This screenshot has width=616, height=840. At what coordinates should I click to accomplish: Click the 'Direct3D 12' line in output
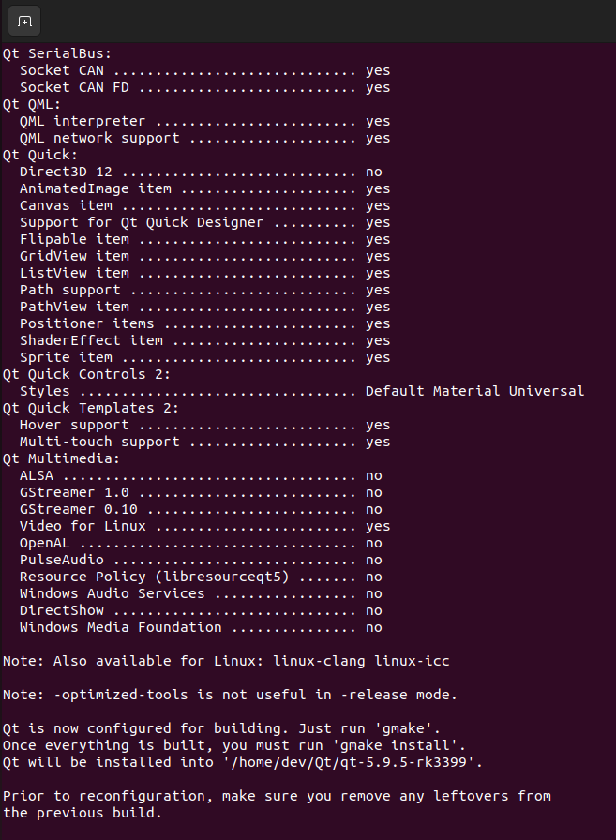click(201, 172)
